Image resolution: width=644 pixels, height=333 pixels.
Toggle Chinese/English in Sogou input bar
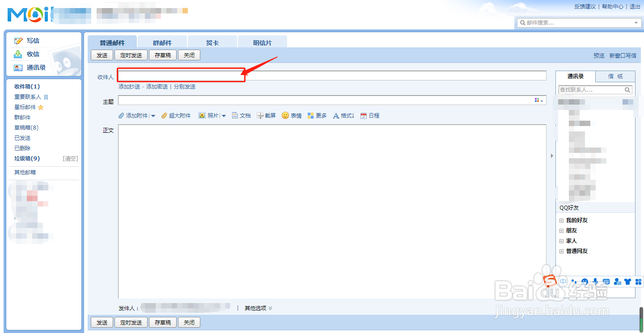point(563,282)
